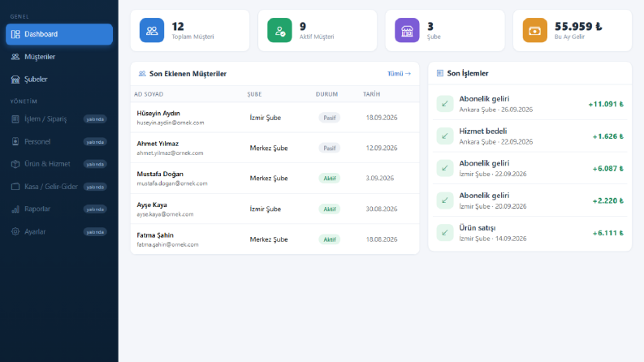Click the Personel badge icon
This screenshot has height=362, width=644.
15,141
